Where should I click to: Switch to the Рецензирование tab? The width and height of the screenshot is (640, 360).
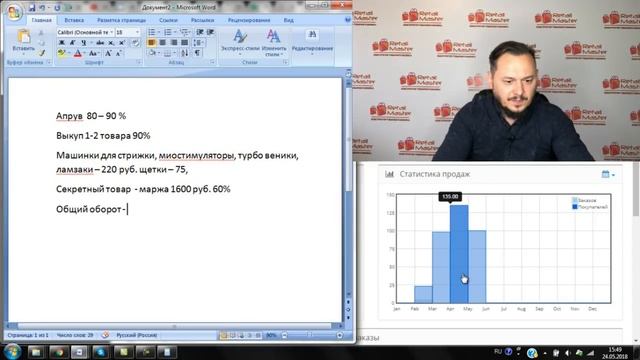(249, 20)
